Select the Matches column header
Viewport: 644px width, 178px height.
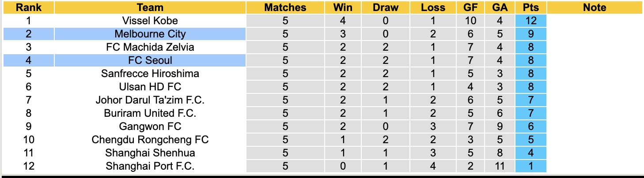[x=285, y=7]
